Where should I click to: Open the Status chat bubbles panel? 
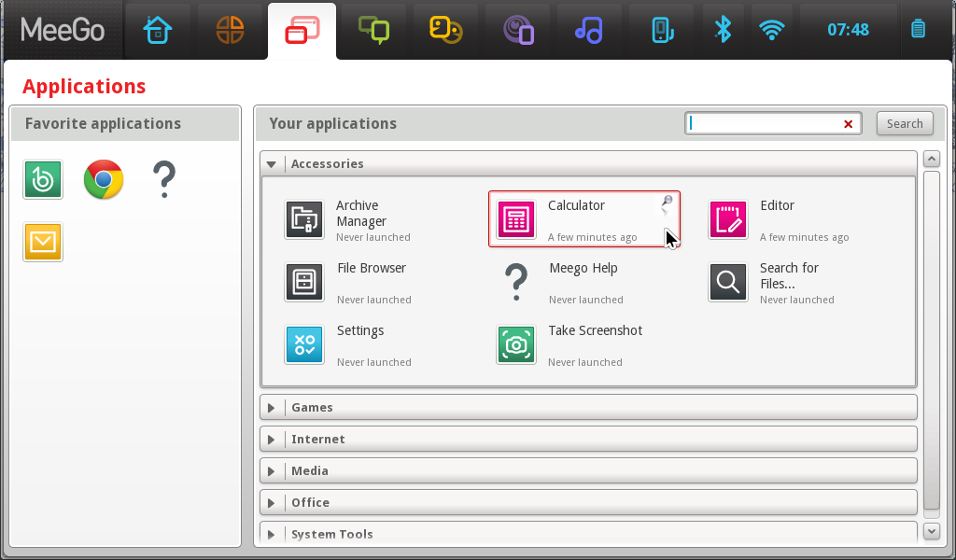(373, 30)
